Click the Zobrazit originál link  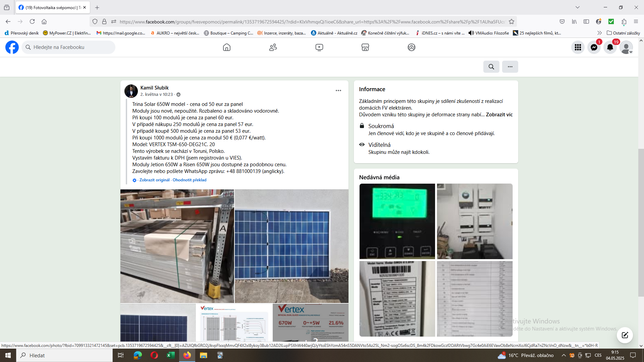point(154,180)
